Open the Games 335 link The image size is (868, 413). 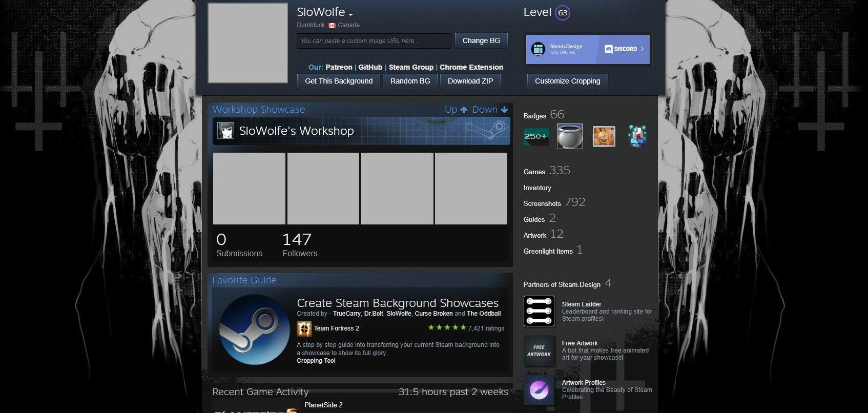click(547, 171)
